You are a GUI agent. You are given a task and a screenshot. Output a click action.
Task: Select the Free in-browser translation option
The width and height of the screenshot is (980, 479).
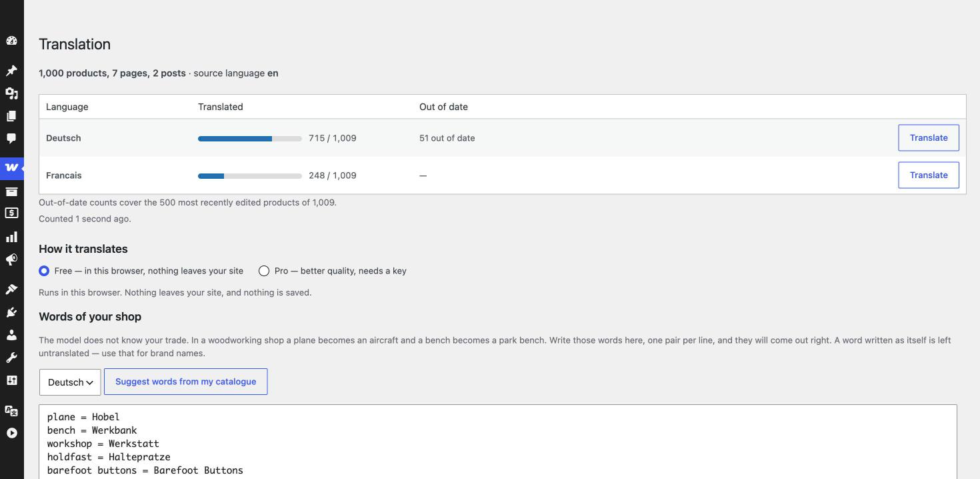(44, 271)
